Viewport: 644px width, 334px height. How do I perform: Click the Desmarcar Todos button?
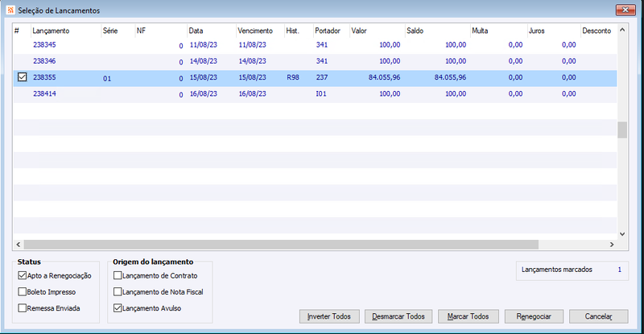[398, 316]
